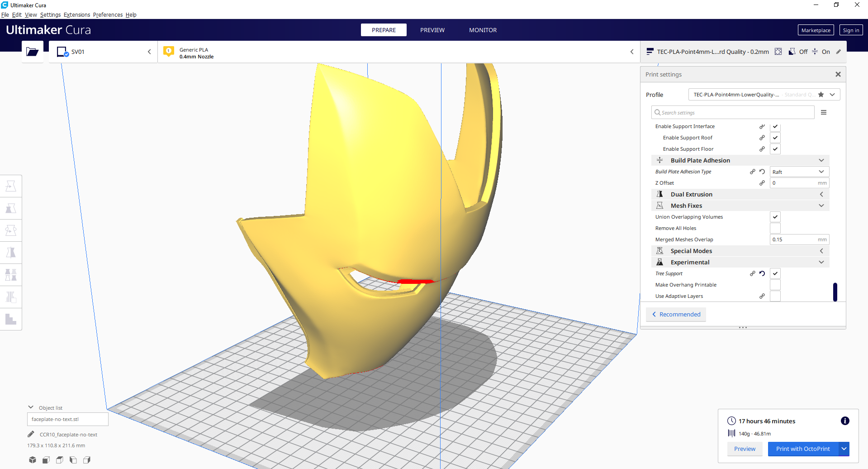Open the Extensions menu
This screenshot has height=469, width=868.
pos(77,14)
